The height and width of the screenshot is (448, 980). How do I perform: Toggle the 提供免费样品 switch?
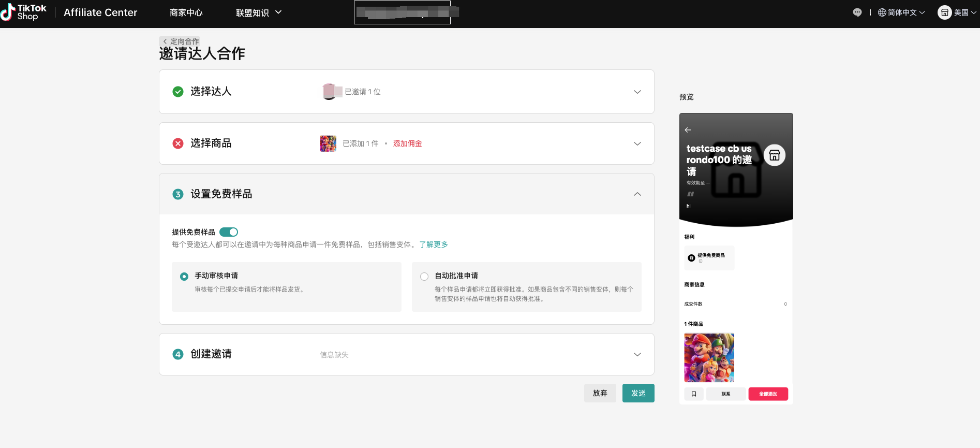coord(229,232)
